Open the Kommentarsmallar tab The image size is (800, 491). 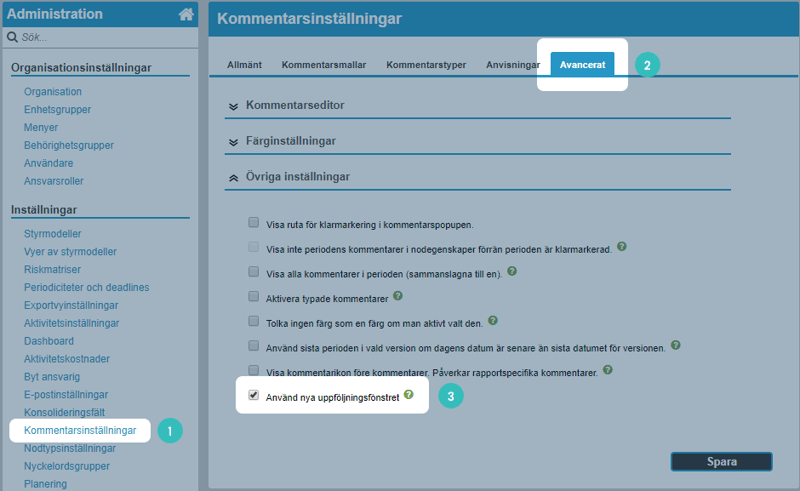point(324,65)
